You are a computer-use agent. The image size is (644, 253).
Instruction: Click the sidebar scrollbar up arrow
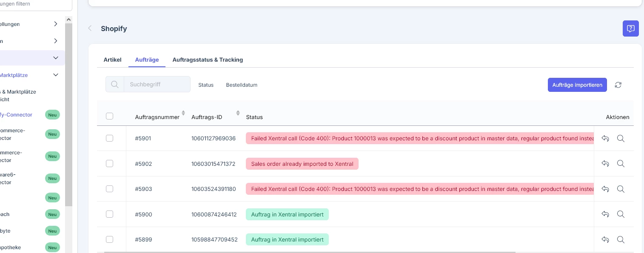(x=68, y=19)
